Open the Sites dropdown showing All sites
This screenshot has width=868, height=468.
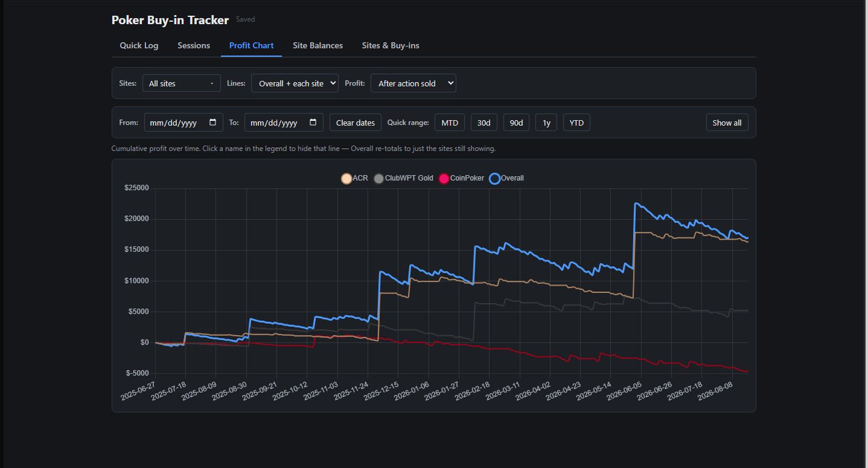click(x=181, y=83)
